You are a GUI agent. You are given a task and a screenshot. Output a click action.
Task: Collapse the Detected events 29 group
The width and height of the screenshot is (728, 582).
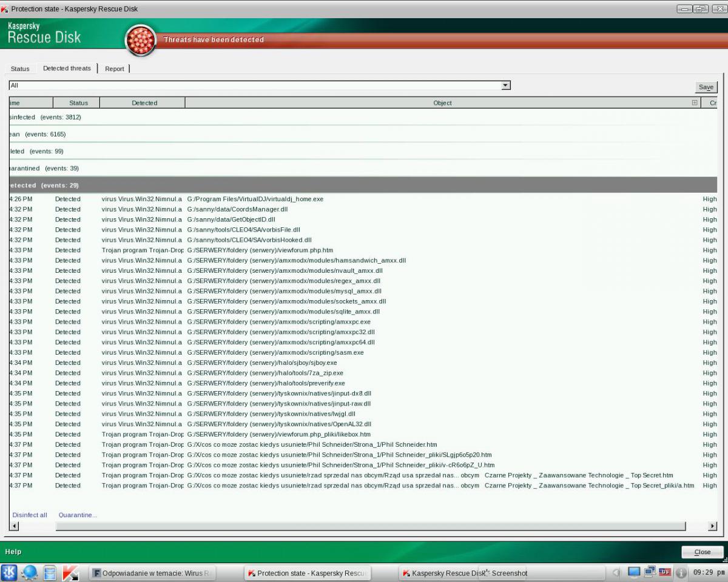[363, 185]
